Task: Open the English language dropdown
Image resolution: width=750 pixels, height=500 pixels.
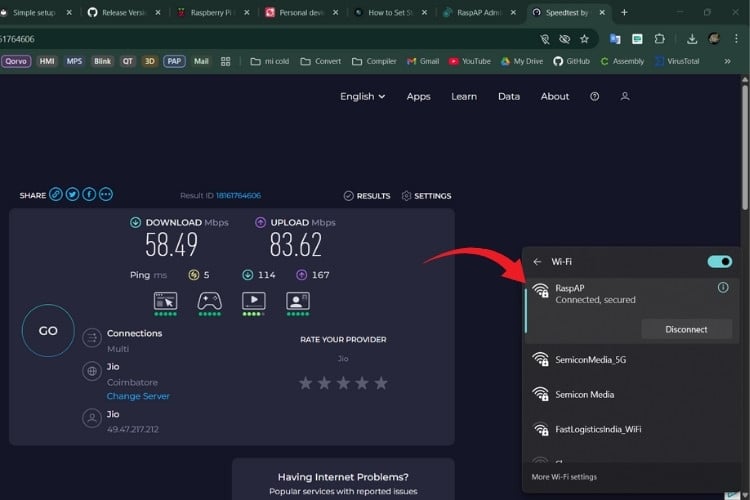Action: pos(363,97)
